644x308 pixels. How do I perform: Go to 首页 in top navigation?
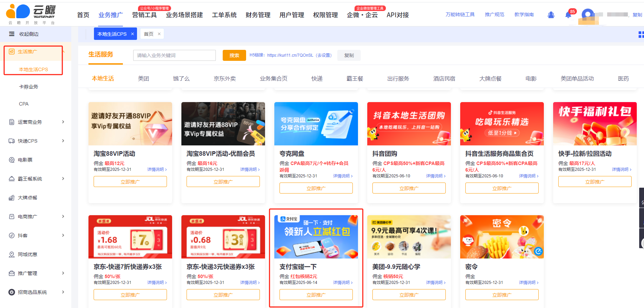83,15
